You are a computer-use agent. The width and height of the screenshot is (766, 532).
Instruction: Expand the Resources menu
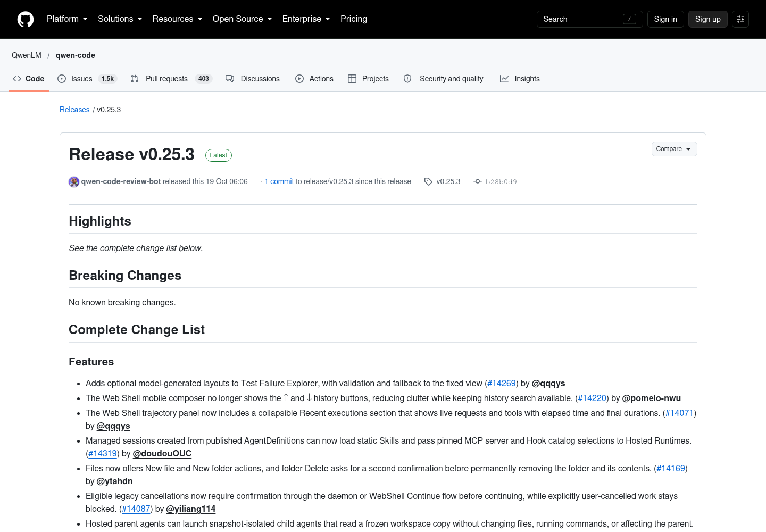pyautogui.click(x=177, y=19)
